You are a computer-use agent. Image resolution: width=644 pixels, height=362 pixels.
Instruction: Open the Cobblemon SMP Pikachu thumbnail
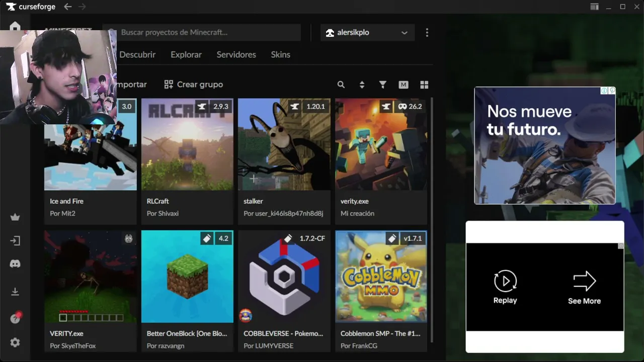(x=381, y=277)
